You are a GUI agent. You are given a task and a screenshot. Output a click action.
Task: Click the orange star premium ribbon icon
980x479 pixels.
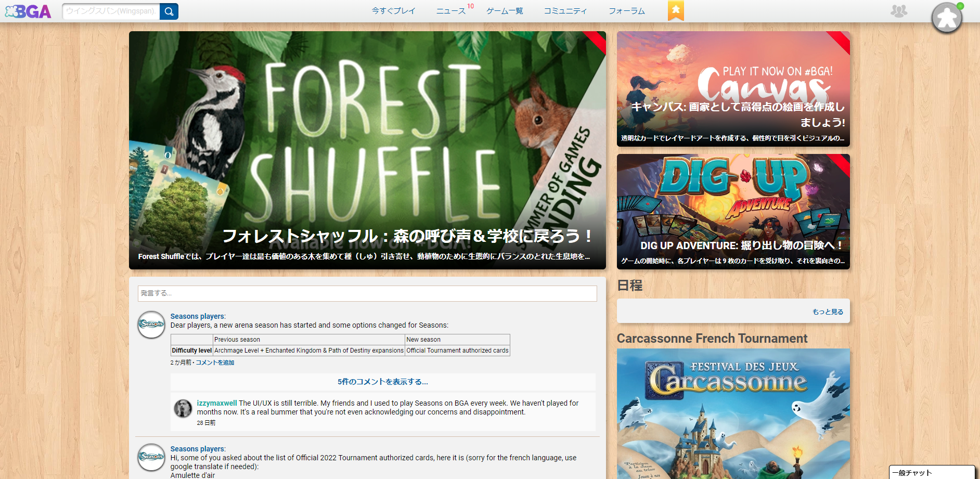pos(676,10)
